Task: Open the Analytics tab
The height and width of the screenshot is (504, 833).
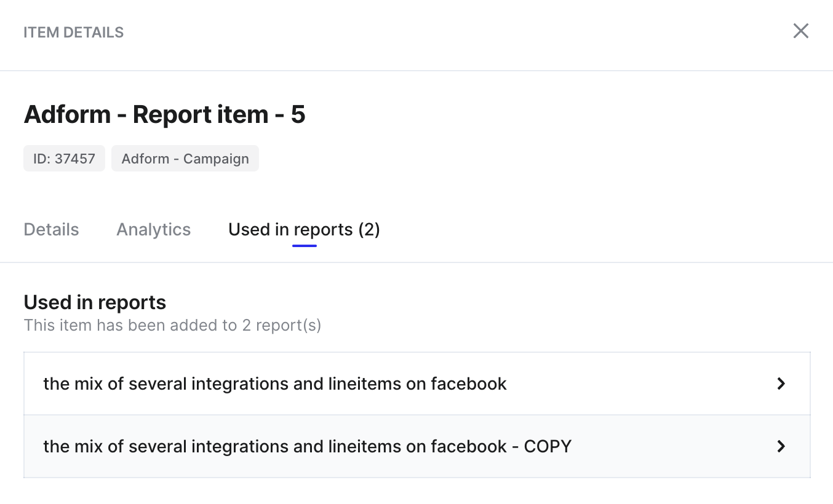Action: [x=154, y=229]
